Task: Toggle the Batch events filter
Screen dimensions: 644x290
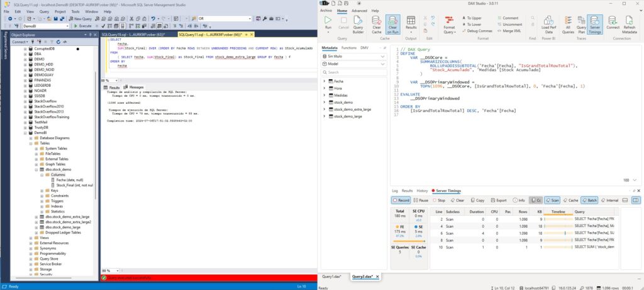Action: pos(589,201)
